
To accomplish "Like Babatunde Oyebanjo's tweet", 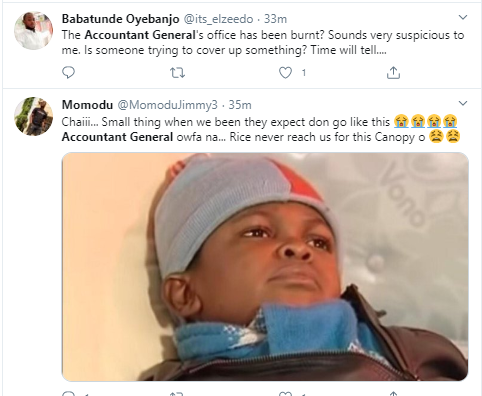I will point(285,73).
